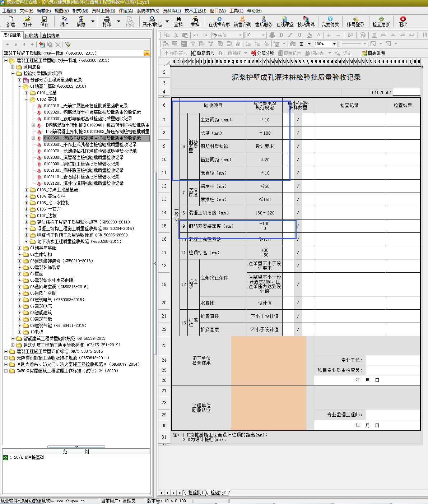428x504 pixels.
Task: Switch to the 回收站 tab
Action: [32, 36]
